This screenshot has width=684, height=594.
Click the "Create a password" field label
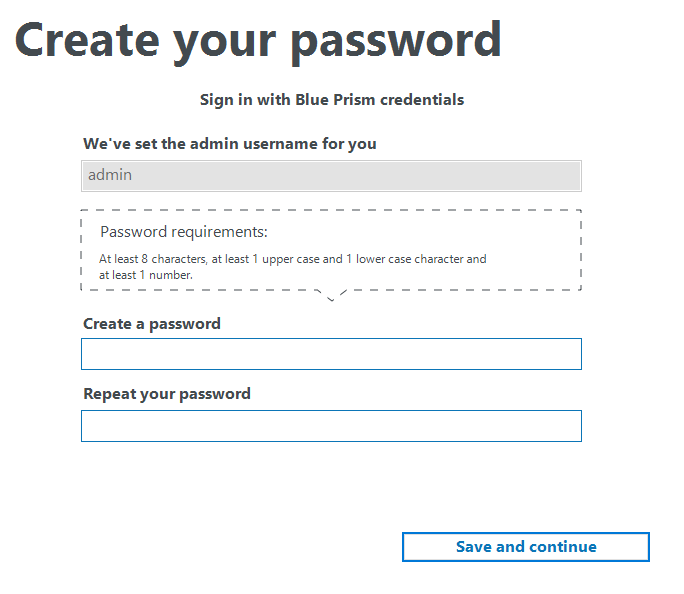[x=152, y=324]
